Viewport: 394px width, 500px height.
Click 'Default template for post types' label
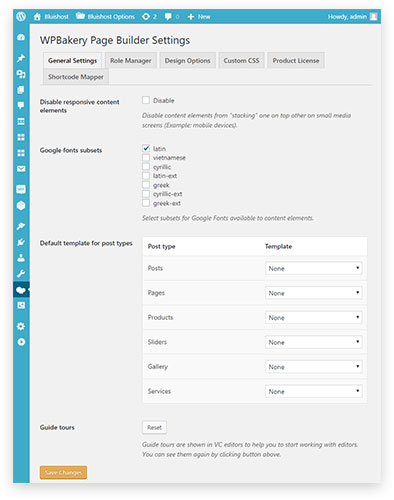pos(86,243)
